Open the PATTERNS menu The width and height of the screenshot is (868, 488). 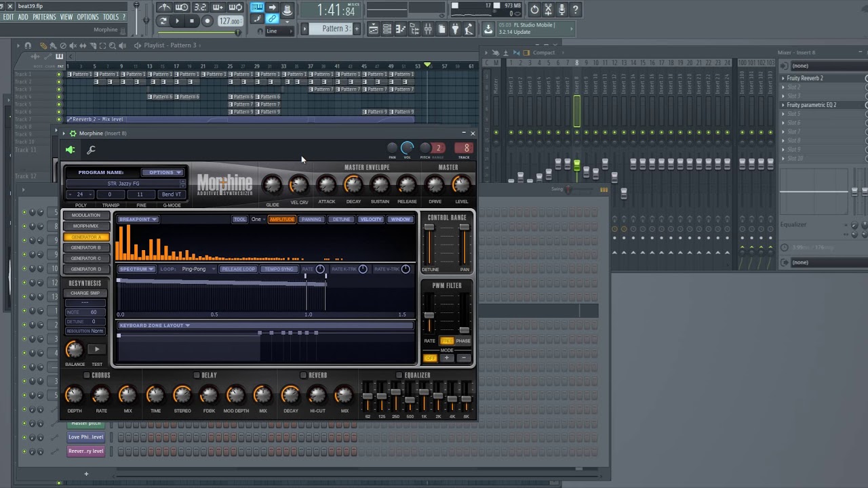pos(44,17)
